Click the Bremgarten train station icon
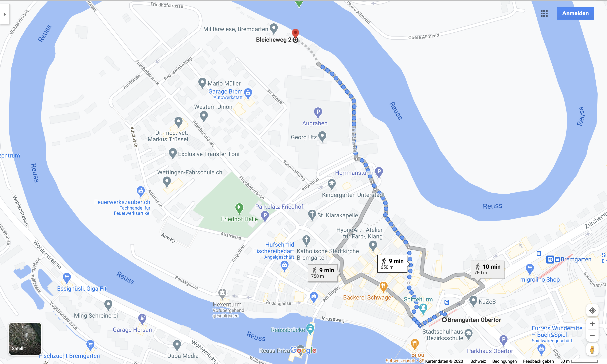Viewport: 607px width, 364px height. pos(550,260)
